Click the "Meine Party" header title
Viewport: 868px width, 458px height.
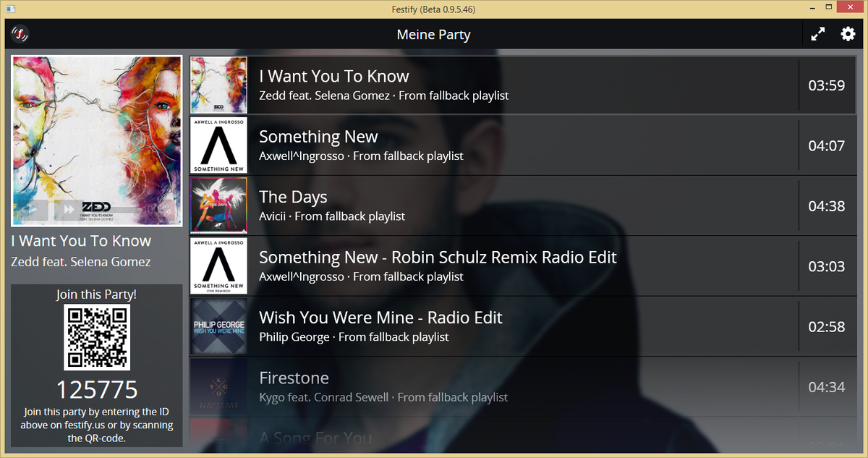point(434,34)
